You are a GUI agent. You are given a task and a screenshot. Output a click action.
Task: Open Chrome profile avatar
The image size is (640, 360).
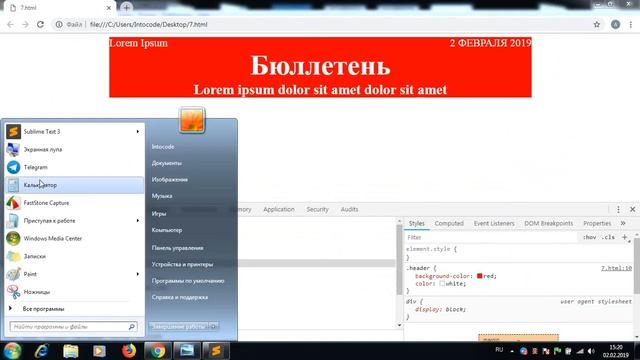(616, 24)
